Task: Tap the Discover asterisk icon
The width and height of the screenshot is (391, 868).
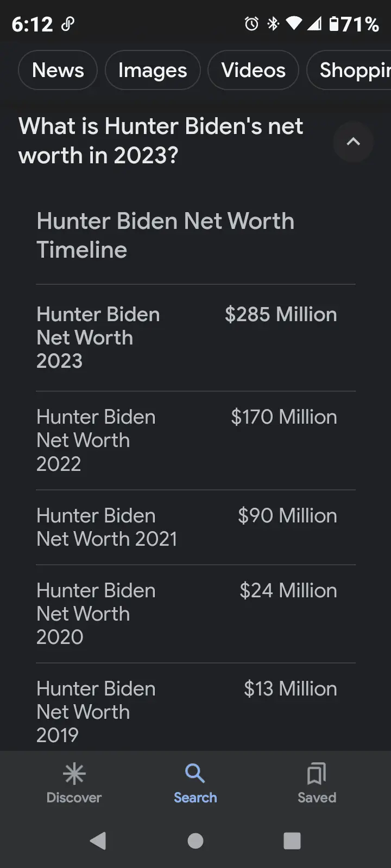Action: (74, 774)
